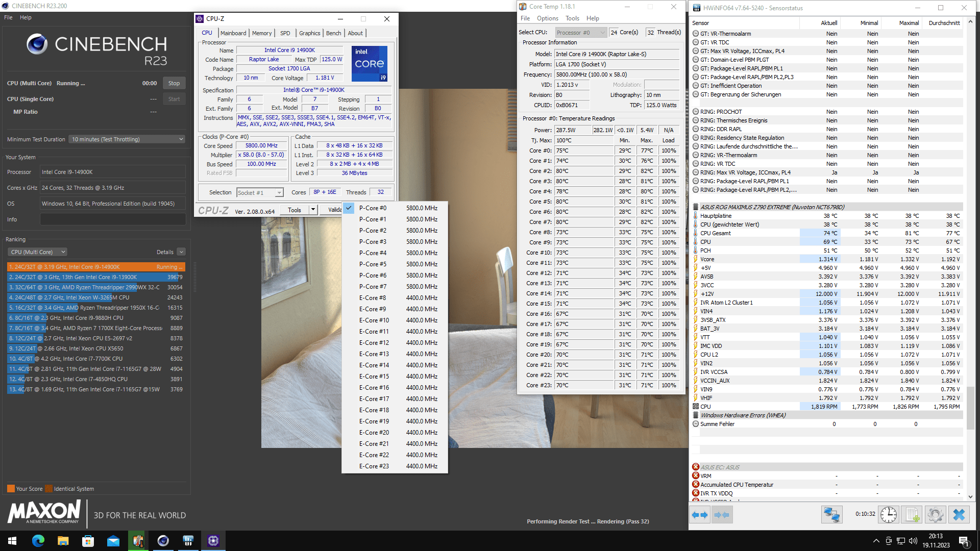Click clock icon beside RING: PROCHOT
This screenshot has height=551, width=980.
point(695,112)
